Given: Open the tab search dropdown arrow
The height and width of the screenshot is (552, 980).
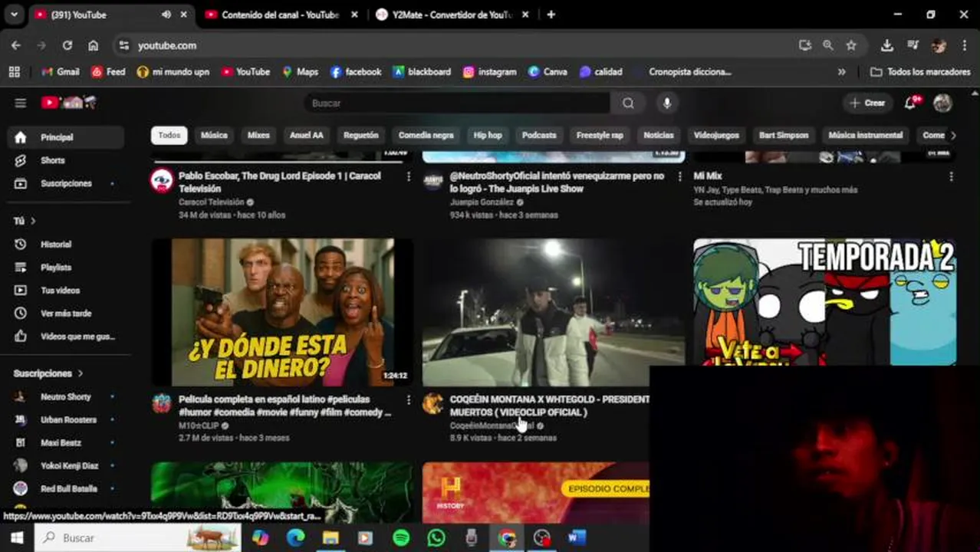Looking at the screenshot, I should click(14, 15).
